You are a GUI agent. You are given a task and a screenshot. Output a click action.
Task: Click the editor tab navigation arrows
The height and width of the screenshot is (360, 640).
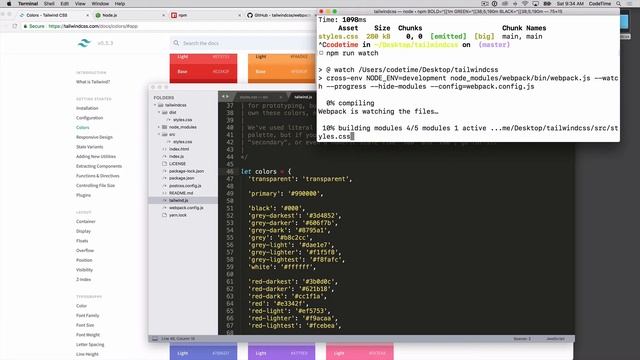pyautogui.click(x=225, y=97)
